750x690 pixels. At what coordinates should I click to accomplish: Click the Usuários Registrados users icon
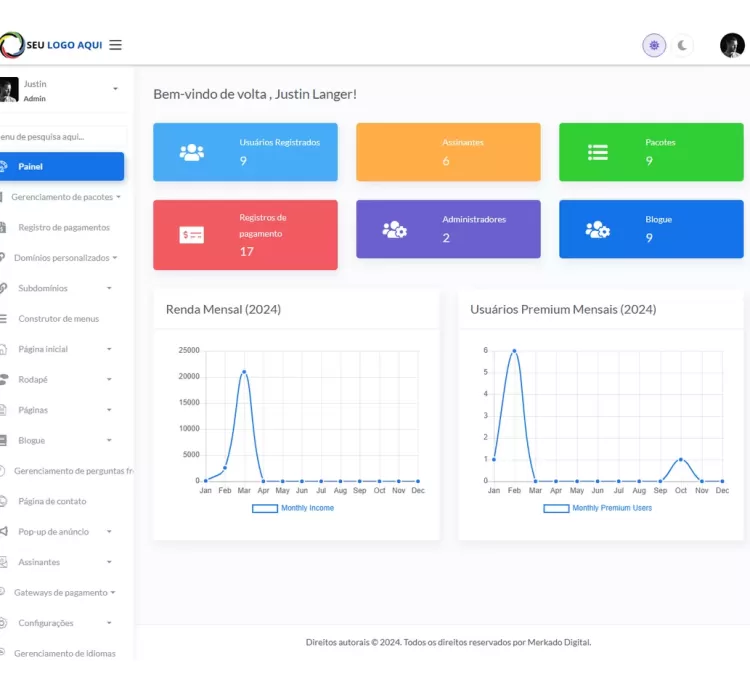(x=191, y=152)
